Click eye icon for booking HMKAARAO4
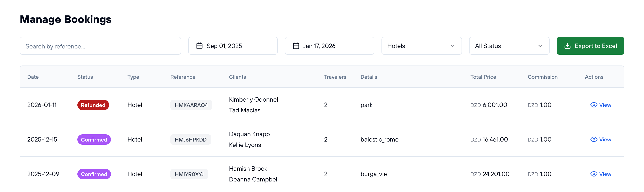This screenshot has height=192, width=644. click(593, 105)
